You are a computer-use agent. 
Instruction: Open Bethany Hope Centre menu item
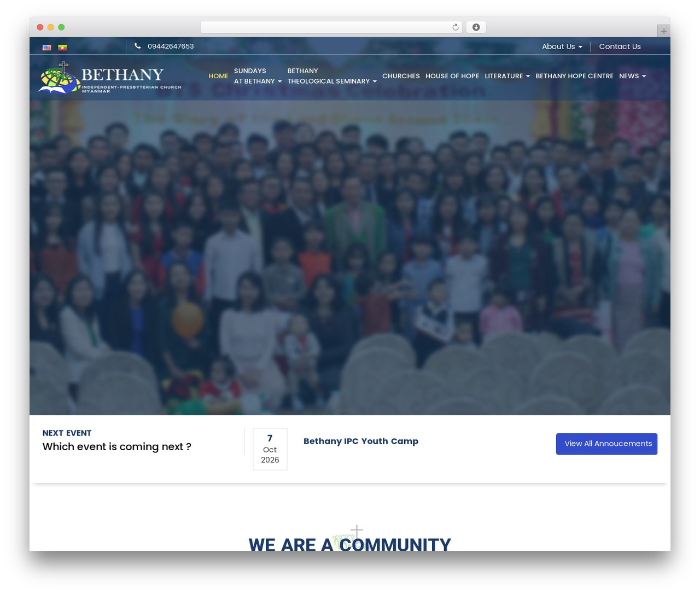coord(574,76)
